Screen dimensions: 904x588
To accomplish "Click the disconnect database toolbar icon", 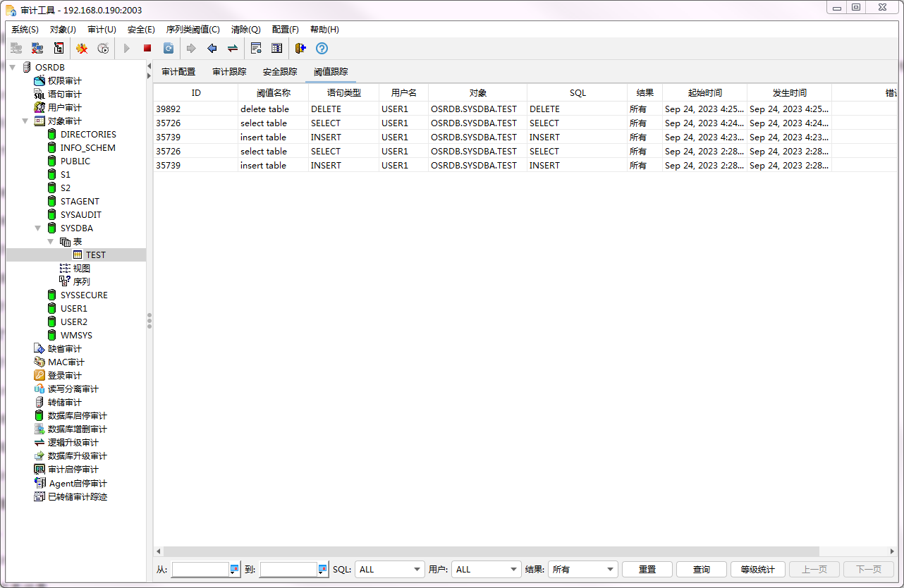I will pyautogui.click(x=37, y=49).
